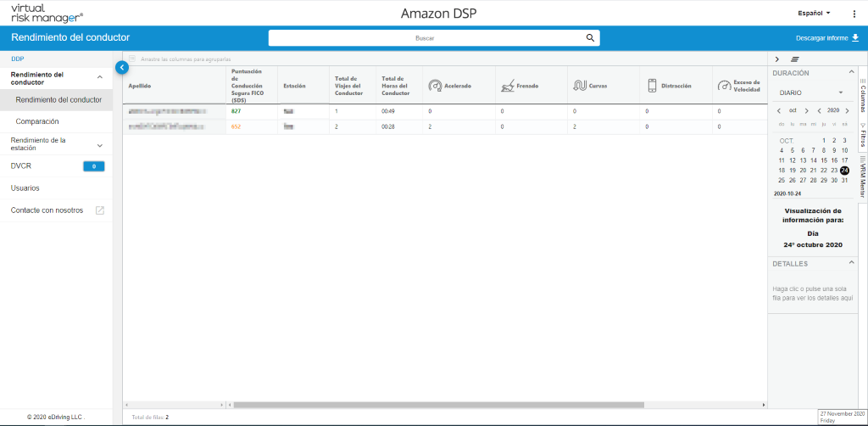This screenshot has width=868, height=426.
Task: Go to next month after oct
Action: pos(807,111)
